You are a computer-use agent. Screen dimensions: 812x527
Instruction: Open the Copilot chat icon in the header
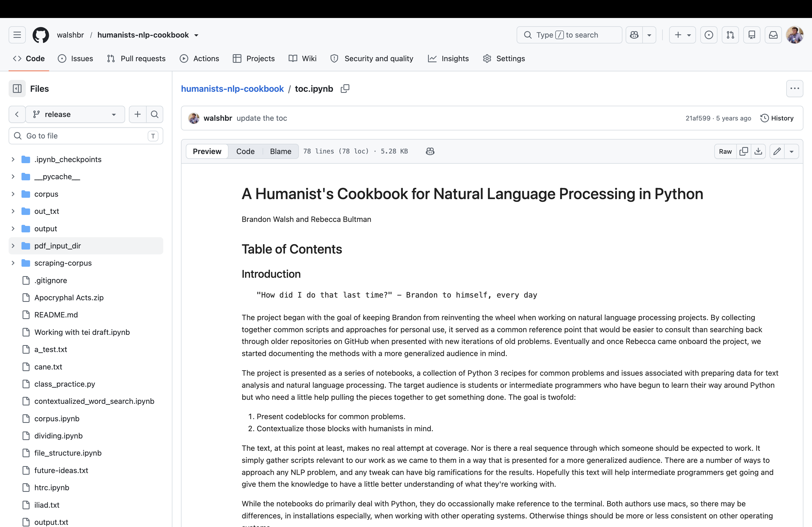pos(634,35)
